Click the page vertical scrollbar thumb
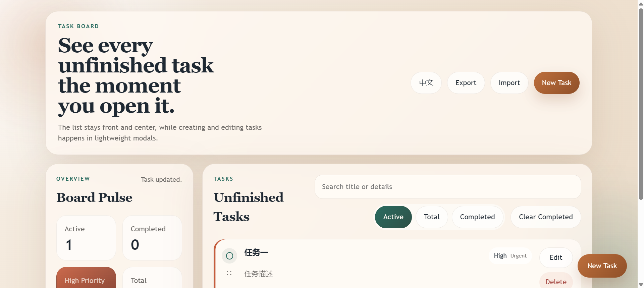The image size is (644, 288). coord(641,104)
